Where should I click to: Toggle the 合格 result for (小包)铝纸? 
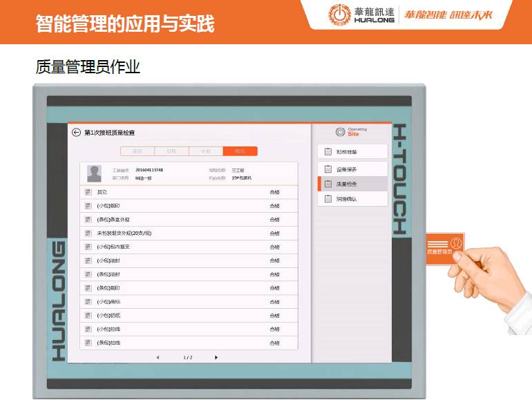pos(274,316)
